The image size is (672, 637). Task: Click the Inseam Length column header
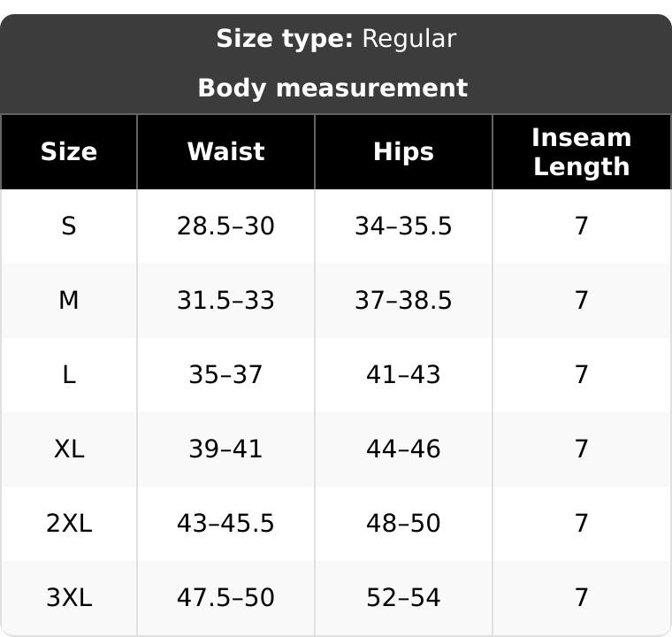point(582,152)
